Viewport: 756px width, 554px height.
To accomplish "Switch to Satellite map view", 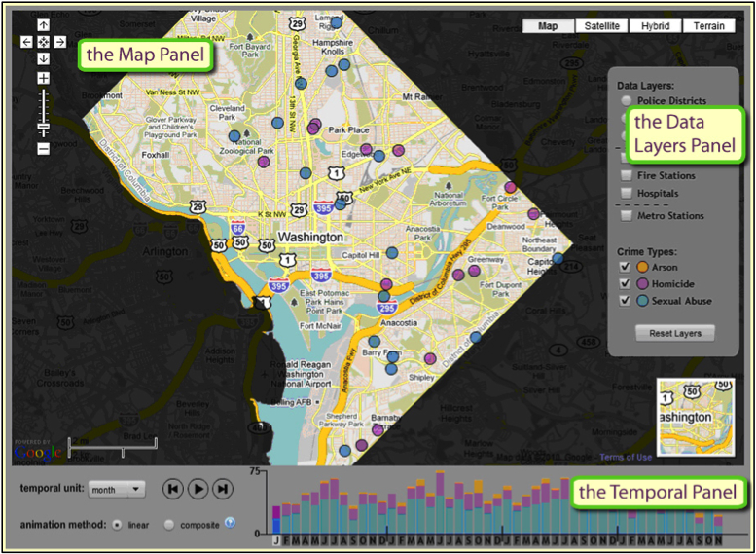I will tap(602, 26).
